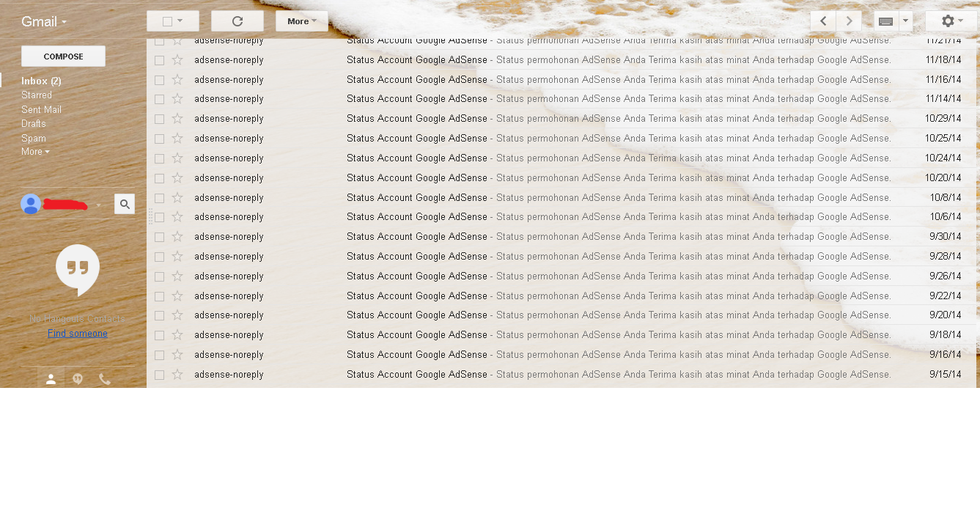Viewport: 980px width, 517px height.
Task: Follow the Find someone link
Action: click(x=78, y=334)
